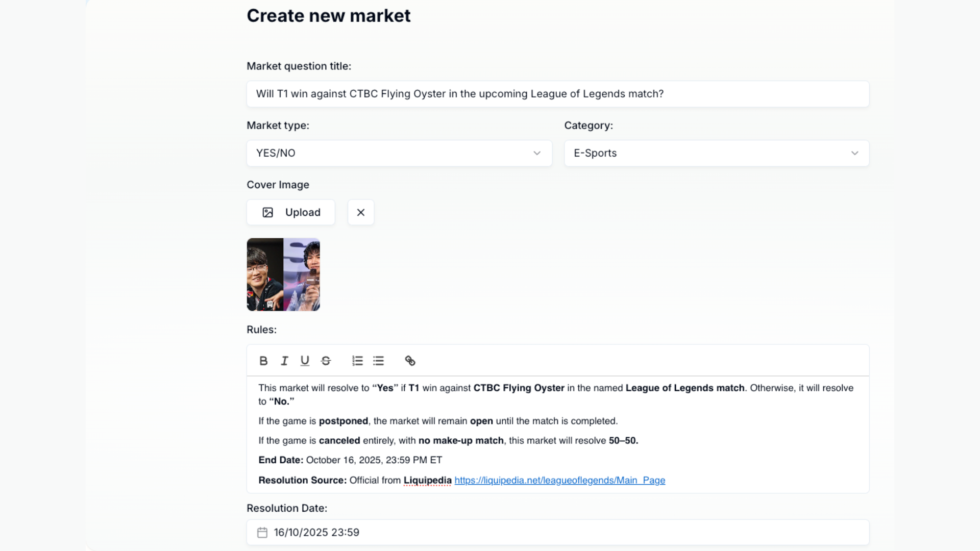Viewport: 980px width, 551px height.
Task: Click the chevron in YES/NO selector
Action: click(537, 153)
